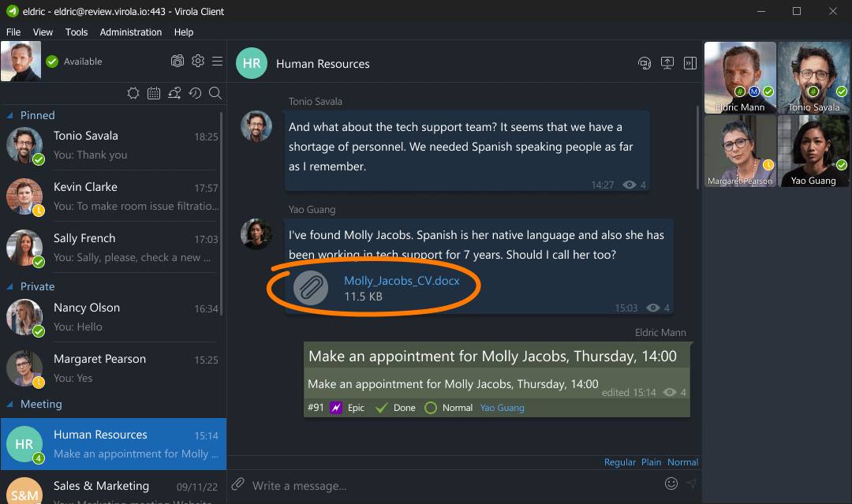The width and height of the screenshot is (852, 504).
Task: Switch message formatting to Plain
Action: click(651, 462)
